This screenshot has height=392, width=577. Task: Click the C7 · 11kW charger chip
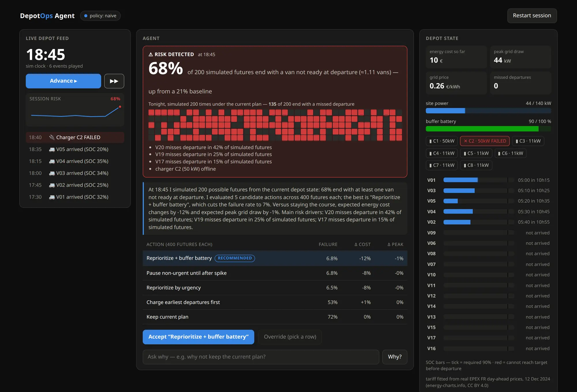click(442, 165)
